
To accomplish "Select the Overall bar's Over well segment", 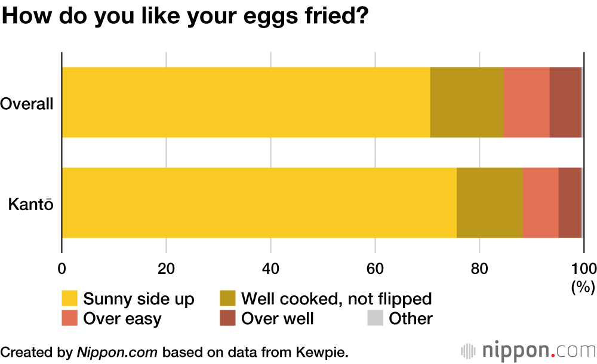I will [x=565, y=102].
